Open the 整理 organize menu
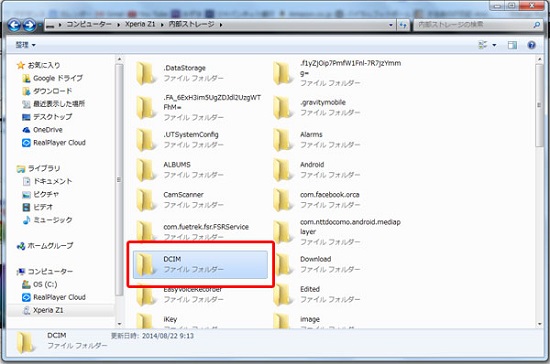The height and width of the screenshot is (364, 550). point(25,45)
